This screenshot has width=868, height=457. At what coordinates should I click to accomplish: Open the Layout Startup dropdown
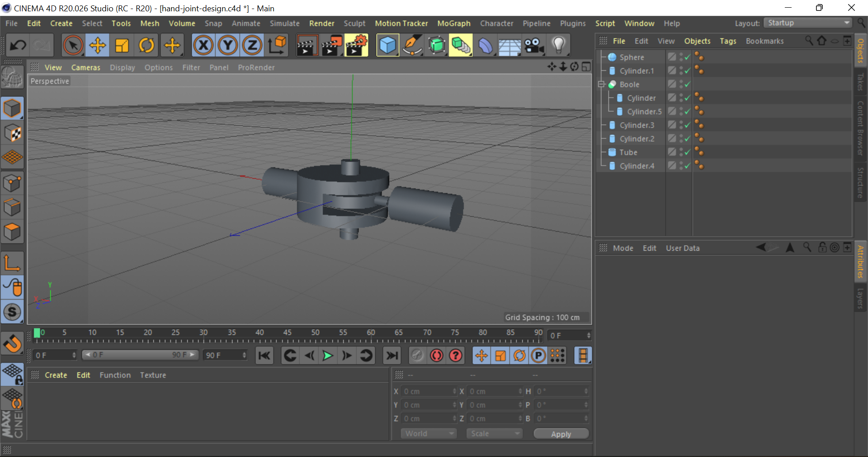[x=807, y=23]
